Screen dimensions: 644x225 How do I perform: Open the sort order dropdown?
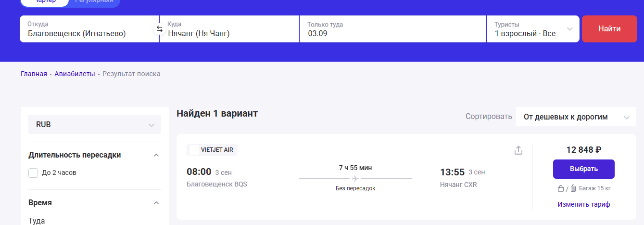point(576,117)
